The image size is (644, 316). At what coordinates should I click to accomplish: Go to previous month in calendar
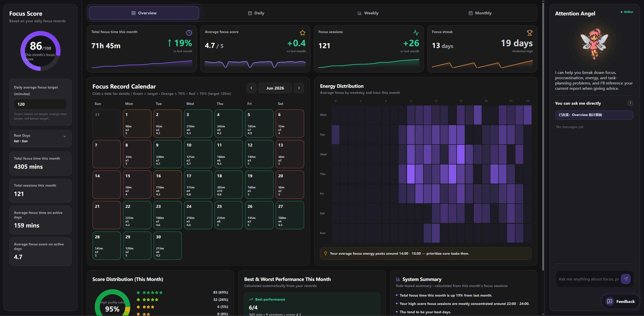coord(251,88)
